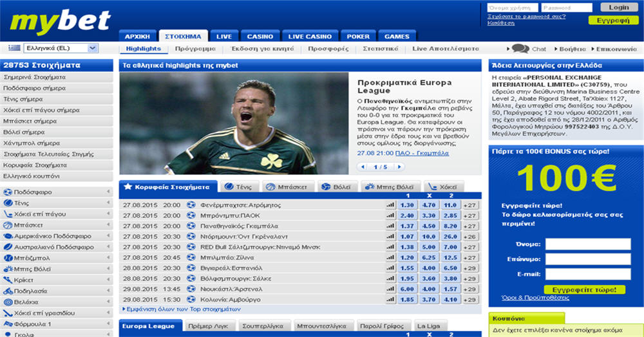Click the yellow Εγγραφή button
The height and width of the screenshot is (337, 644).
(x=613, y=21)
